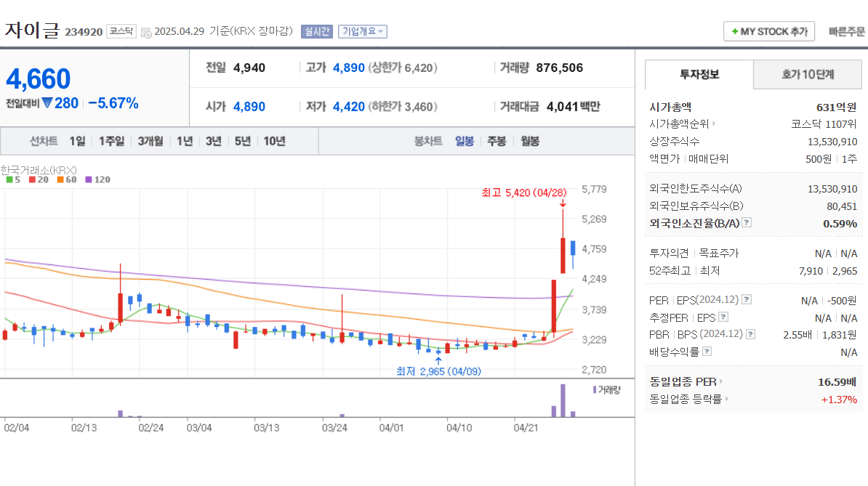The width and height of the screenshot is (868, 486).
Task: Click the MY STOCK 추가 button
Action: click(768, 31)
